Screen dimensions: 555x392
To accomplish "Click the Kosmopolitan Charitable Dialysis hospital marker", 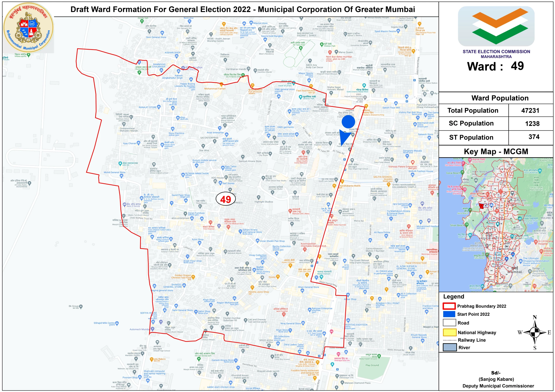I will click(305, 249).
